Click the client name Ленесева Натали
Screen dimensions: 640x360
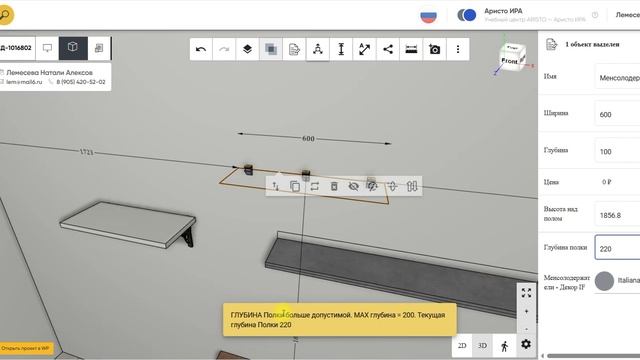click(x=49, y=73)
